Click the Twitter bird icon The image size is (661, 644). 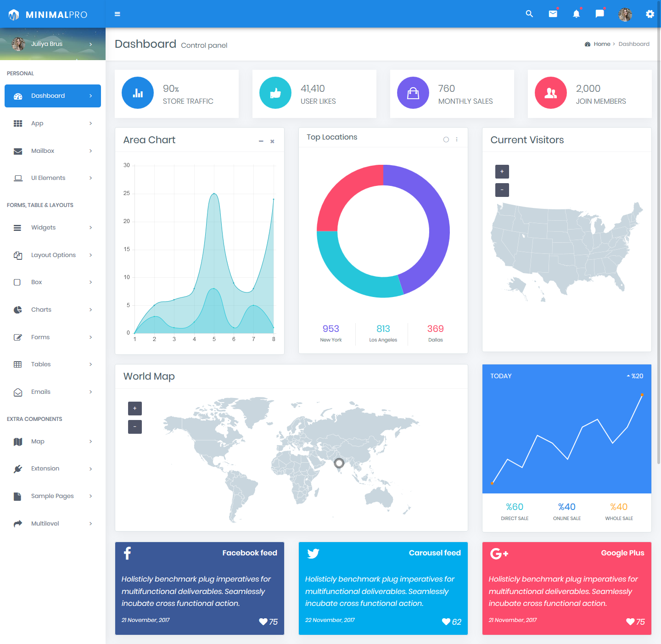[313, 554]
